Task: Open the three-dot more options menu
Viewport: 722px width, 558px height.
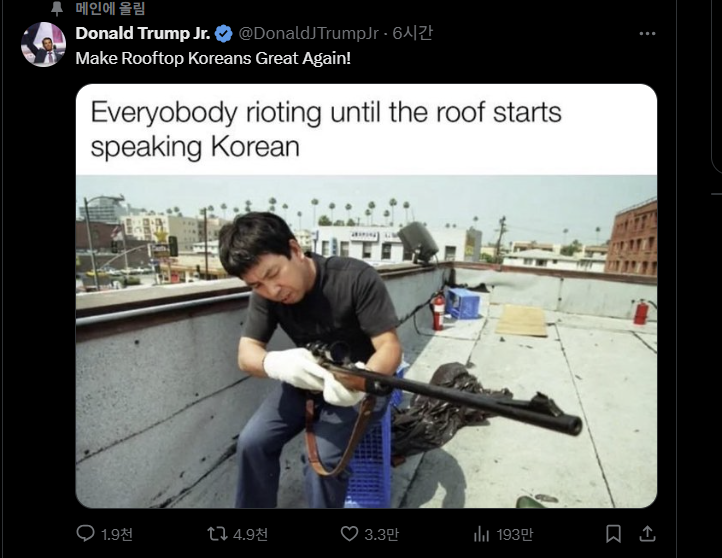Action: point(647,33)
